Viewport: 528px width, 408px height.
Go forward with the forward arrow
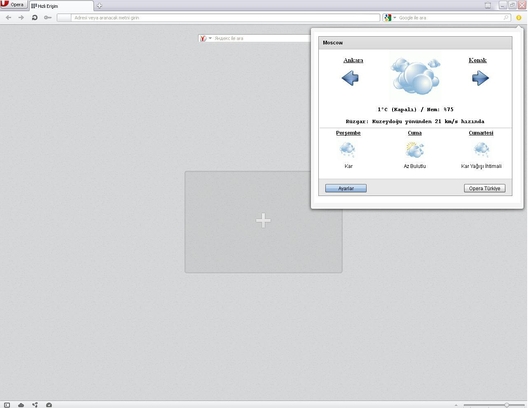click(x=21, y=18)
